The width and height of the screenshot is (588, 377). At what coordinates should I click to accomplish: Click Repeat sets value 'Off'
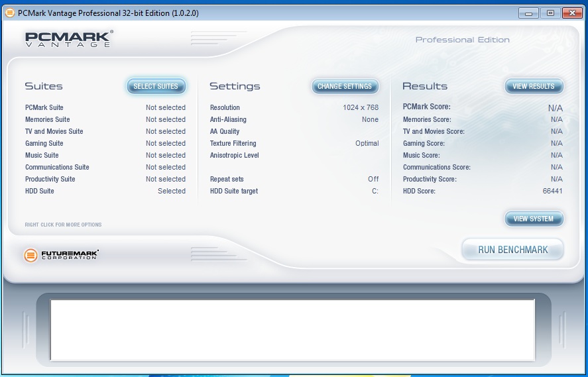(x=373, y=179)
